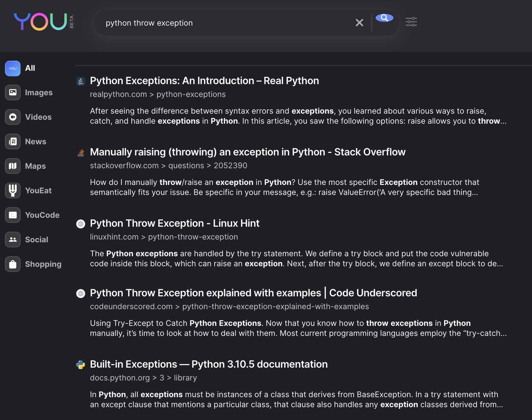Switch to the Maps tab label
Viewport: 532px width, 420px height.
coord(35,166)
